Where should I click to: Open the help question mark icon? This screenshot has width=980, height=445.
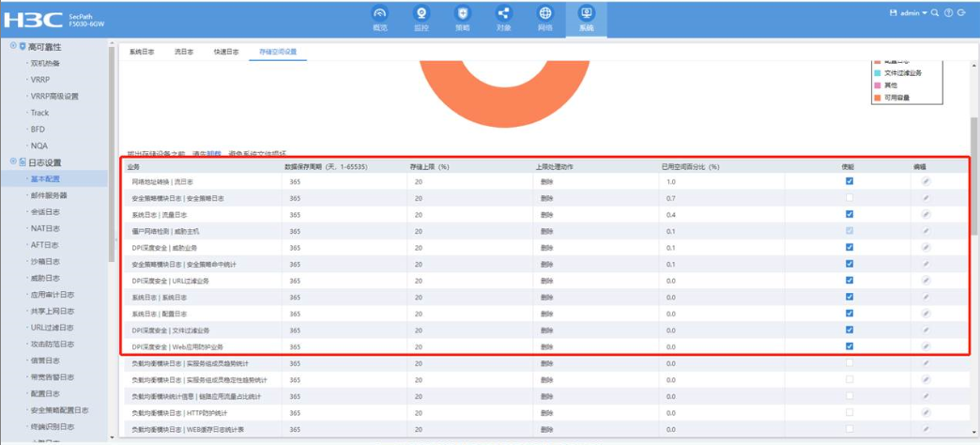pyautogui.click(x=948, y=12)
